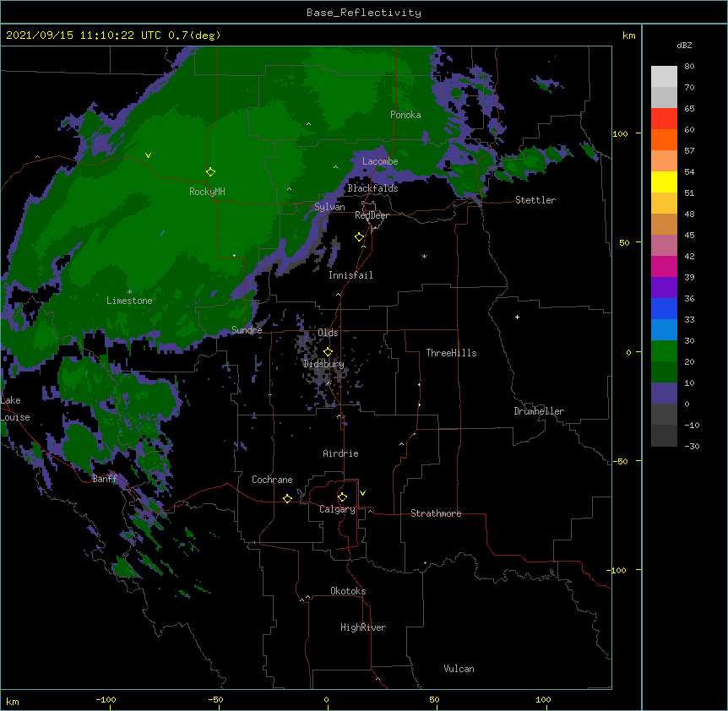The height and width of the screenshot is (711, 728).
Task: Click the 80 value on dBZ scale
Action: [689, 67]
